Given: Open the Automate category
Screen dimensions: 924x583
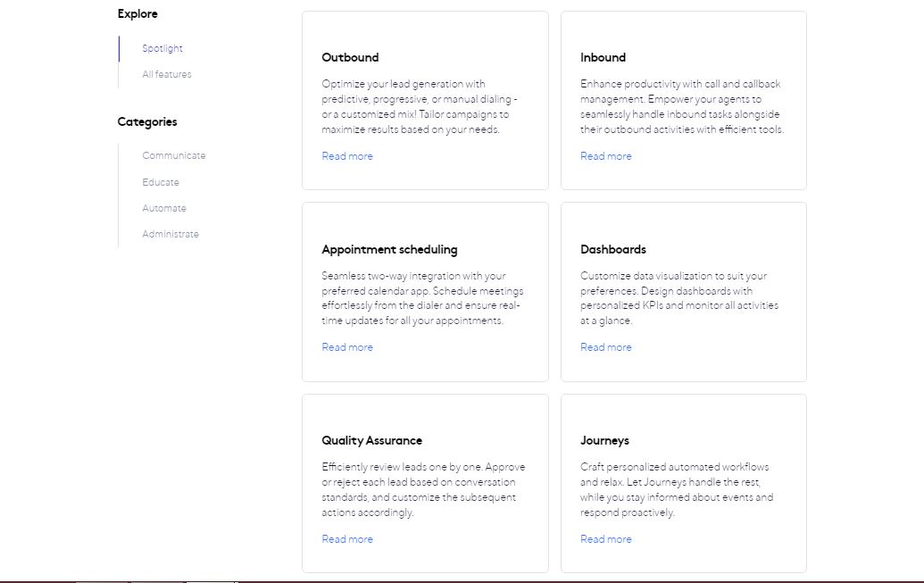Looking at the screenshot, I should click(164, 208).
